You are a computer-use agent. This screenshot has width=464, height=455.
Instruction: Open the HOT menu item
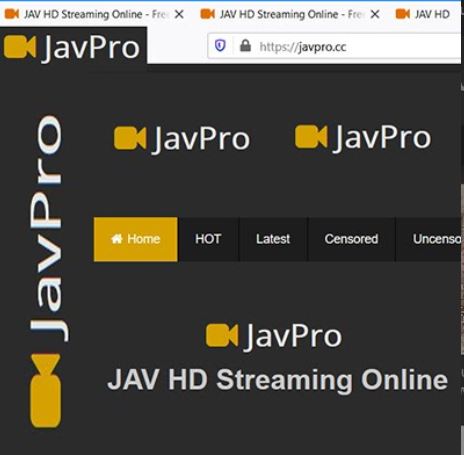point(208,239)
